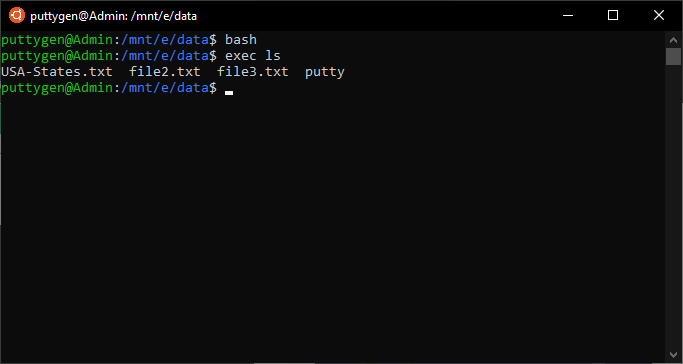Maximize the terminal window

click(x=613, y=15)
